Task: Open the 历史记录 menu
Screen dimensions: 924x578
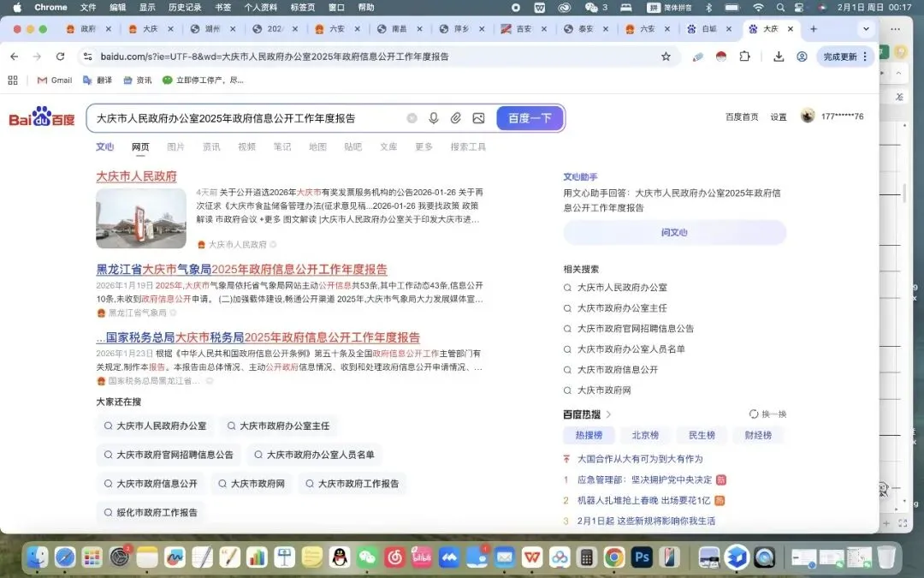Action: pos(185,8)
